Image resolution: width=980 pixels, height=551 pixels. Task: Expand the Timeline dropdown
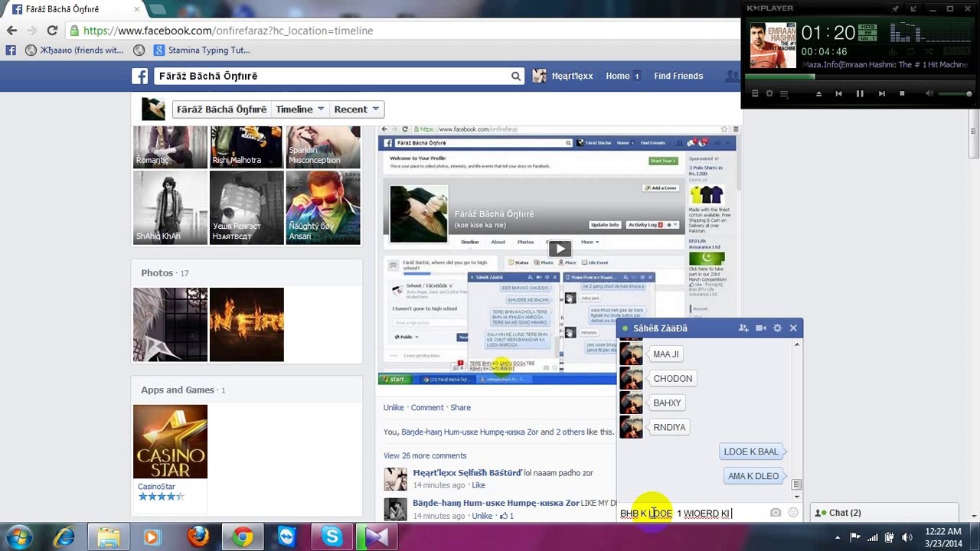coord(300,109)
